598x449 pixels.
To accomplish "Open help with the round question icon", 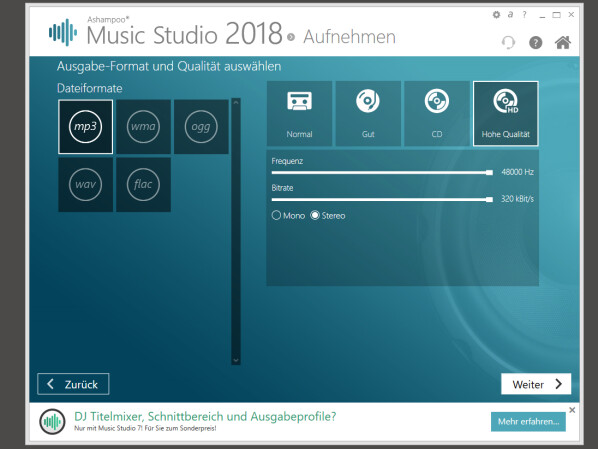I will [x=535, y=42].
